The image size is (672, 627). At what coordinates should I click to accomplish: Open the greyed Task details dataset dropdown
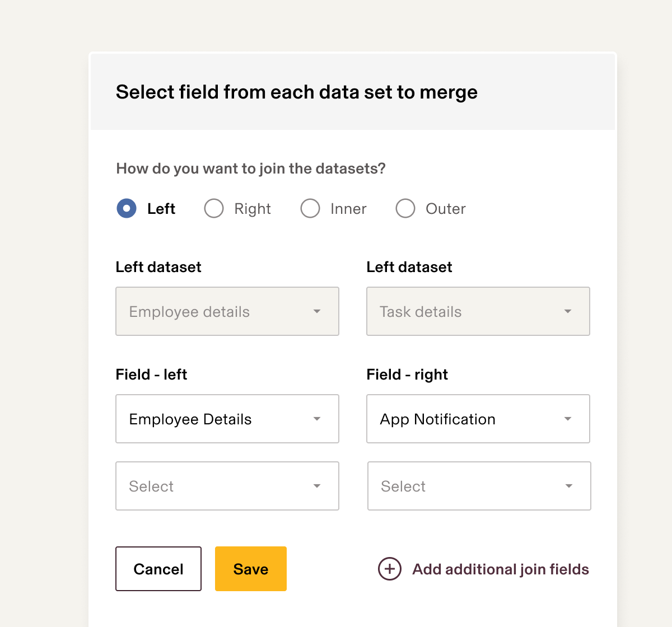pyautogui.click(x=469, y=311)
